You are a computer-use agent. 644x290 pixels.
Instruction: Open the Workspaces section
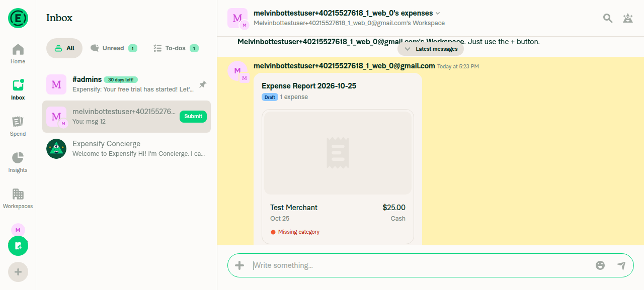click(x=18, y=199)
